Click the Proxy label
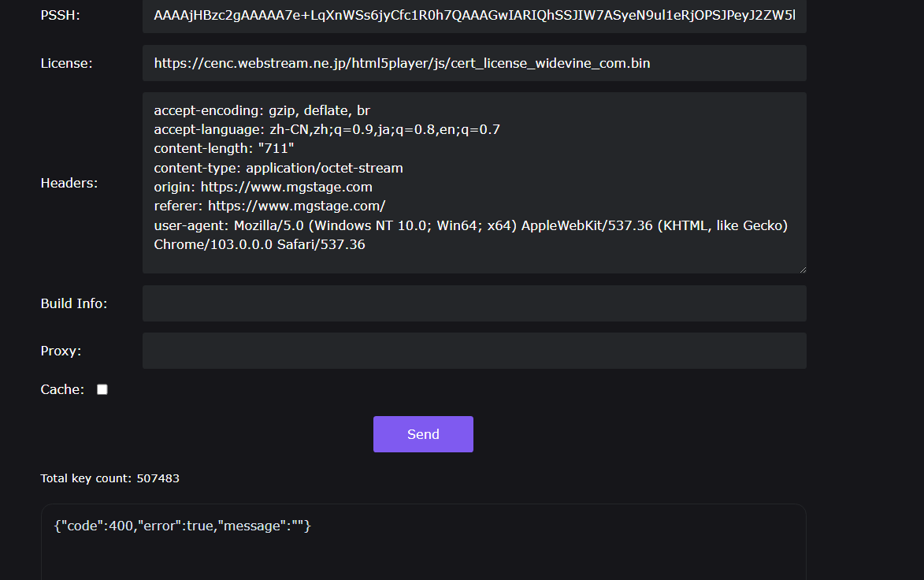 61,351
